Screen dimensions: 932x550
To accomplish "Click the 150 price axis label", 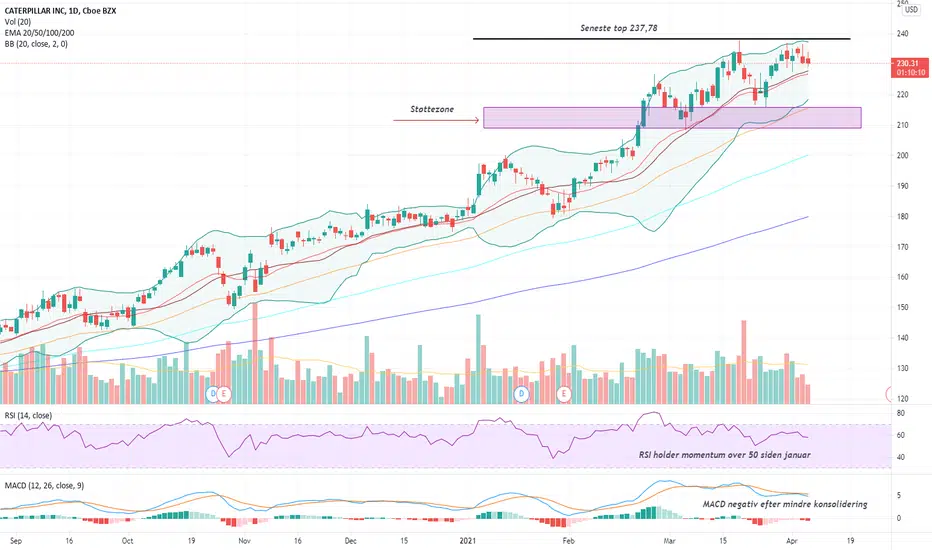I will [902, 307].
